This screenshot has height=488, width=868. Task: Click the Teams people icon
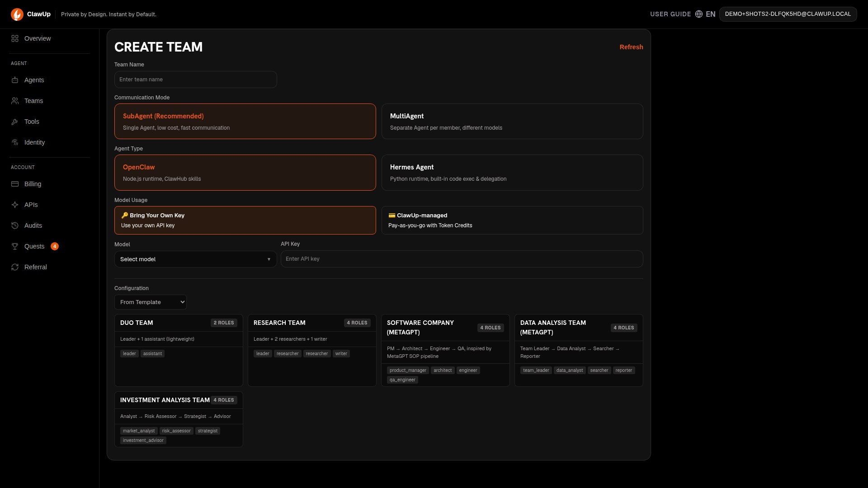pyautogui.click(x=15, y=101)
